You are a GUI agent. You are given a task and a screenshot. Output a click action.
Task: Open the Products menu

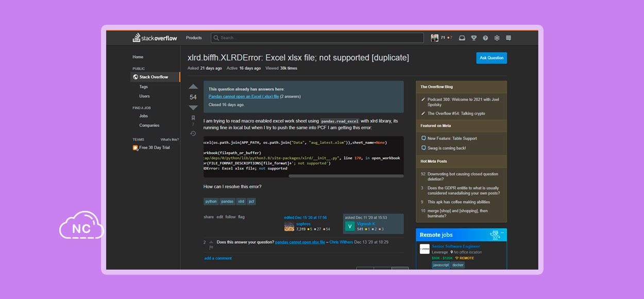[x=194, y=38]
